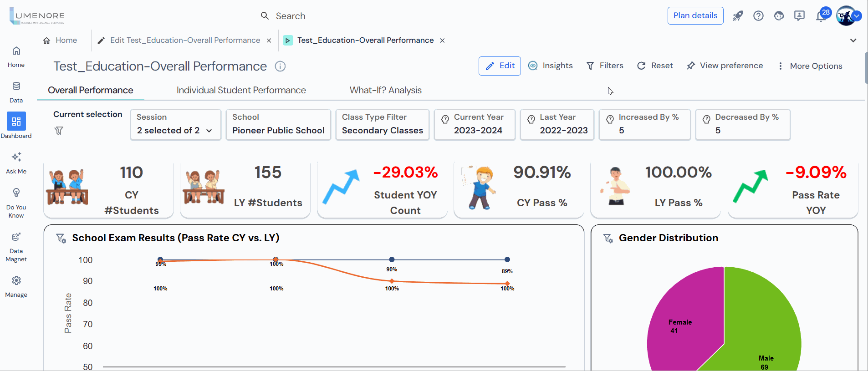Screen dimensions: 868x371
Task: Open the Data Magnet sidebar icon
Action: [x=16, y=237]
